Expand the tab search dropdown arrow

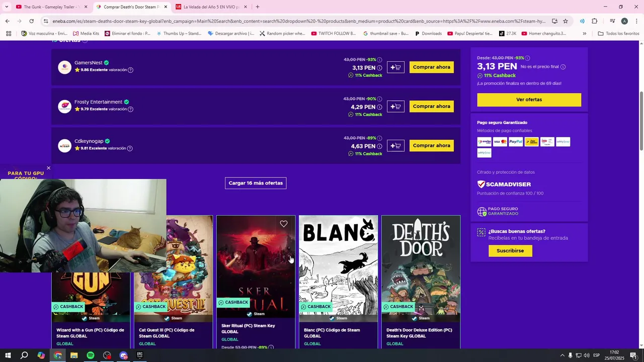tap(7, 7)
